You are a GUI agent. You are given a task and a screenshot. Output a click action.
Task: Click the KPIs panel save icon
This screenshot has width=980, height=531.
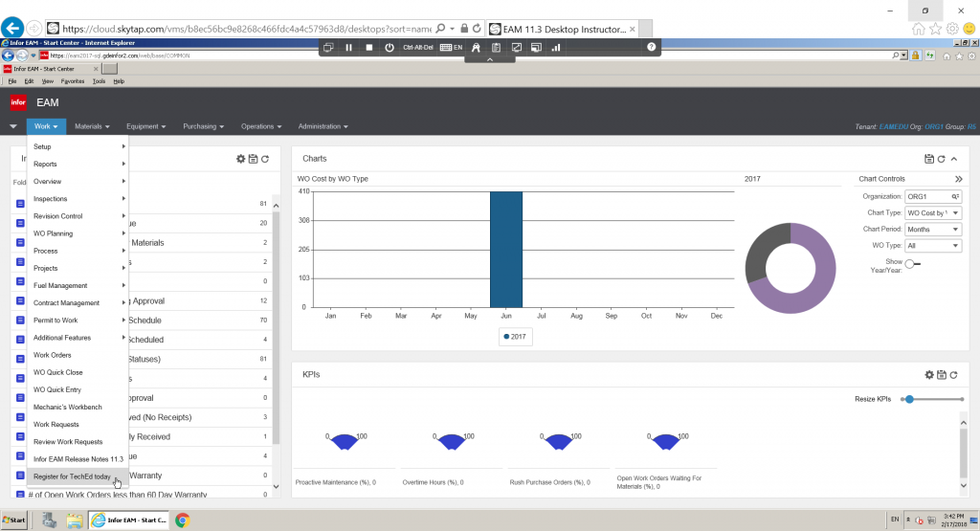point(942,375)
